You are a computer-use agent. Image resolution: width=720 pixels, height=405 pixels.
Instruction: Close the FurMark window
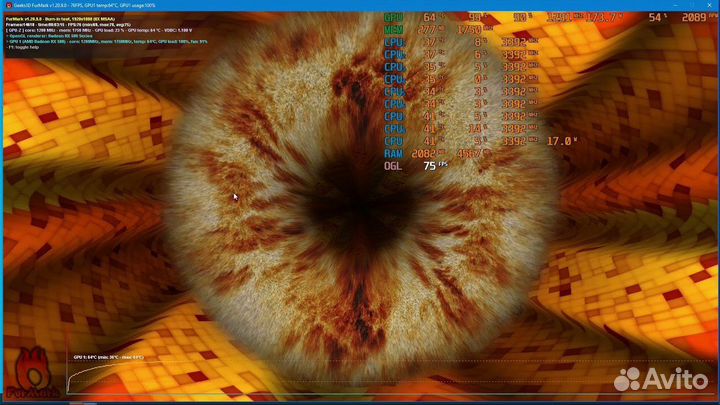709,5
